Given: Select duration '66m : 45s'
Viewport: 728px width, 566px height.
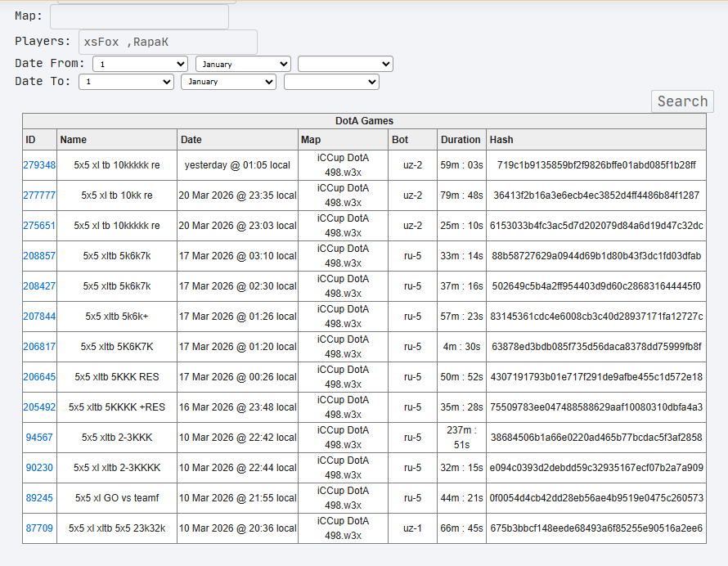Looking at the screenshot, I should point(461,528).
